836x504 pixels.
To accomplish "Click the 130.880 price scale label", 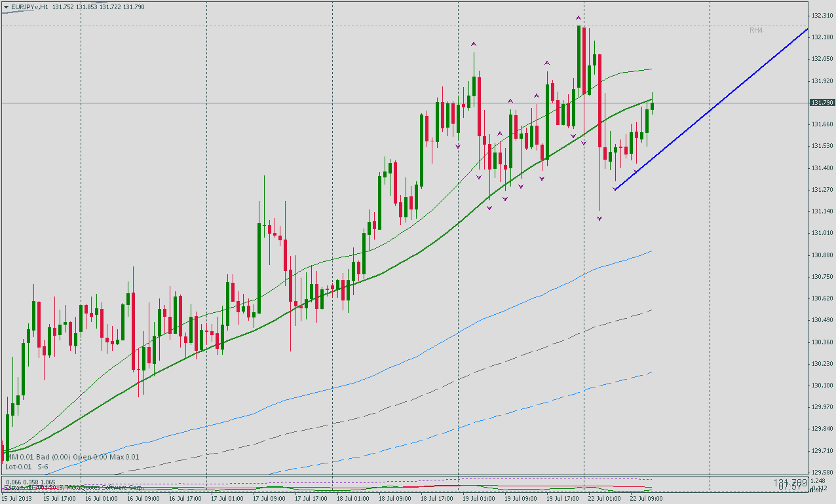I will 822,255.
